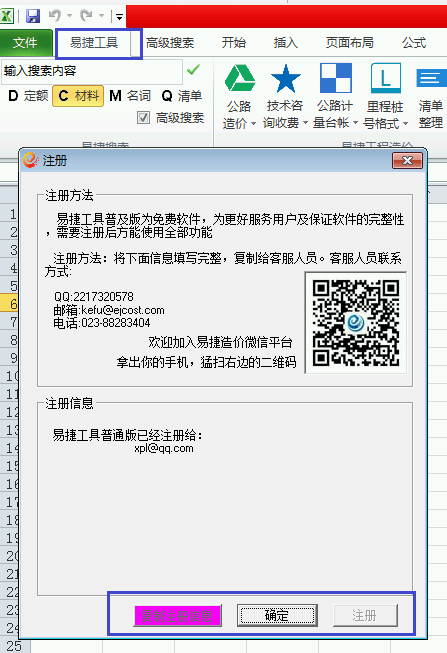
Task: Switch to the 页面布局 ribbon tab
Action: (x=350, y=42)
